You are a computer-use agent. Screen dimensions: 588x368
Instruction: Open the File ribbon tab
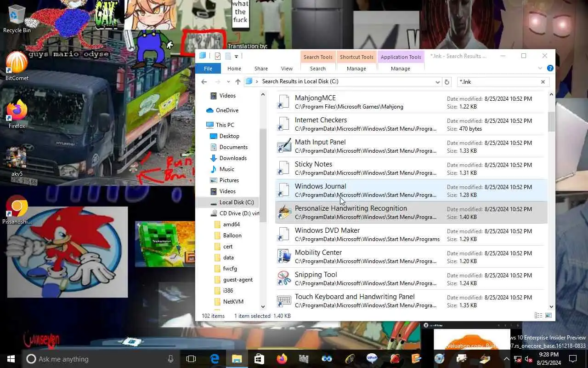click(x=208, y=69)
